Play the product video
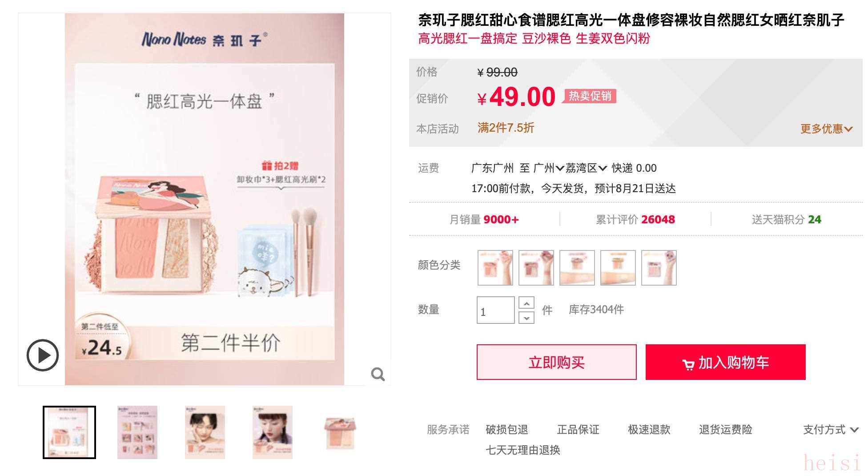Image resolution: width=868 pixels, height=476 pixels. pos(43,355)
